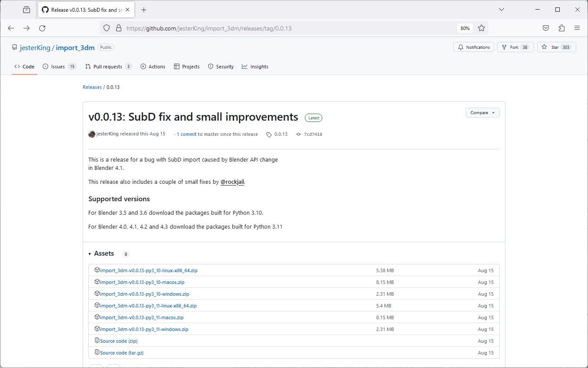
Task: Click the 5.4 MB file size text
Action: [x=384, y=306]
